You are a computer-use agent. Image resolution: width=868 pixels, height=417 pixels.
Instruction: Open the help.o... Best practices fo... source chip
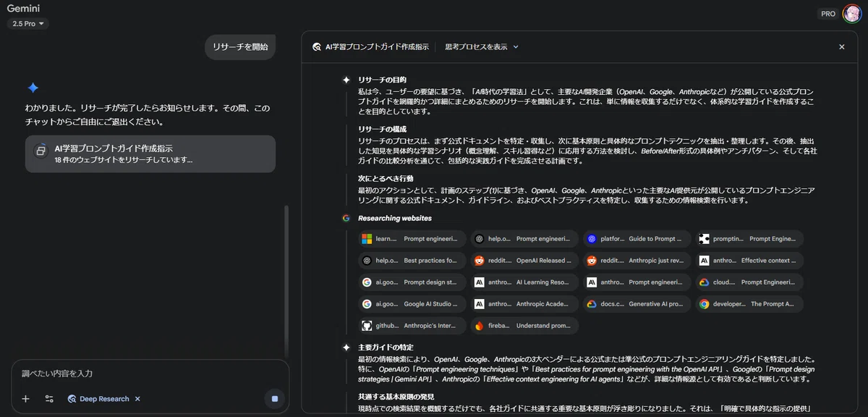tap(412, 261)
